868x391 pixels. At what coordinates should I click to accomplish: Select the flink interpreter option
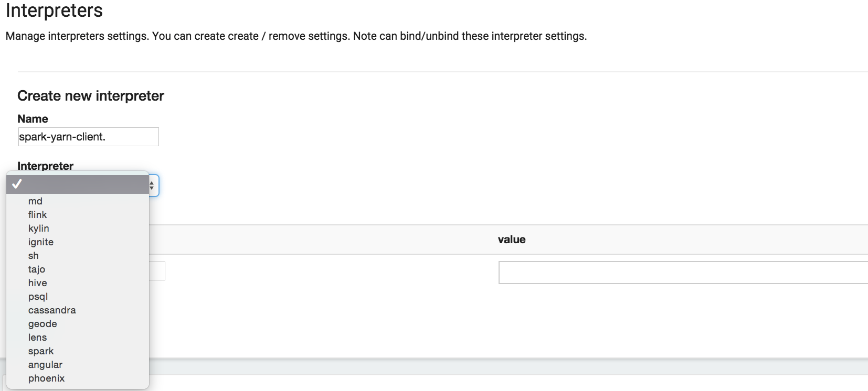(x=37, y=214)
